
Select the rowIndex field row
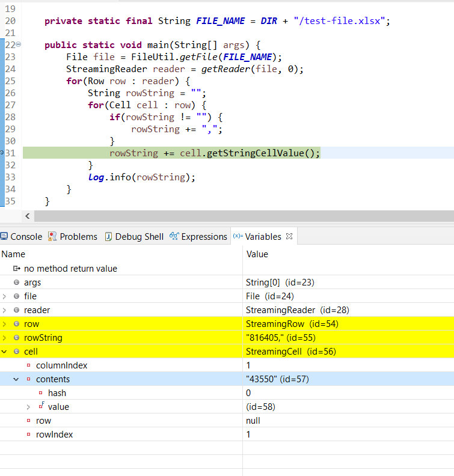tap(227, 435)
